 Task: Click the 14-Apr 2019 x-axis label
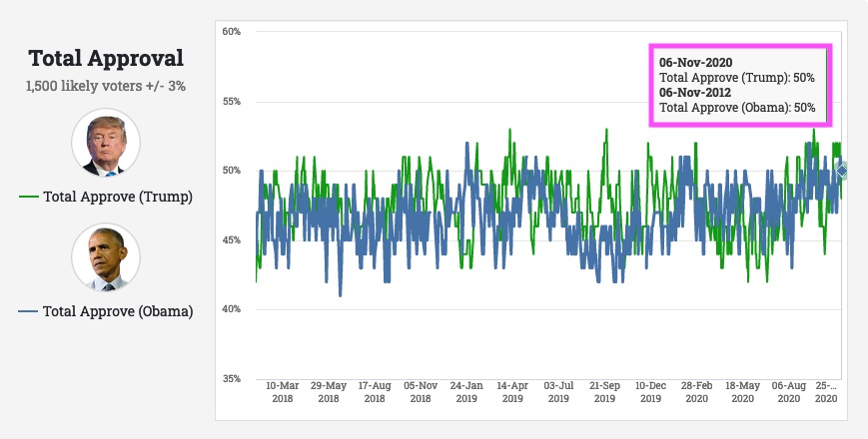coord(512,392)
